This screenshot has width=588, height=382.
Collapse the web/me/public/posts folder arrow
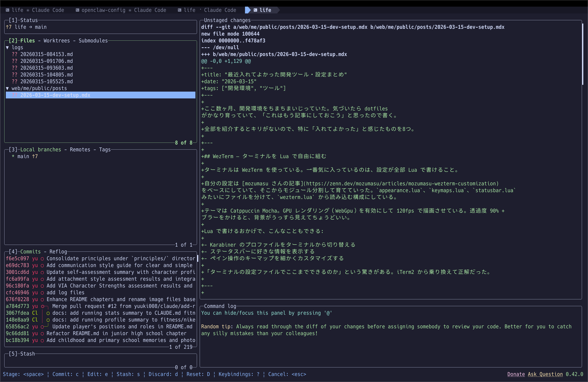point(7,88)
